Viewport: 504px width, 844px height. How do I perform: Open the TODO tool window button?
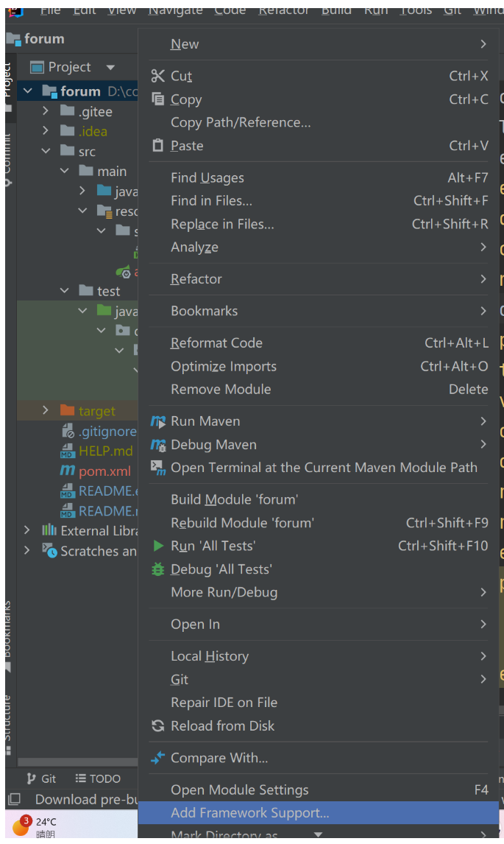[x=98, y=778]
